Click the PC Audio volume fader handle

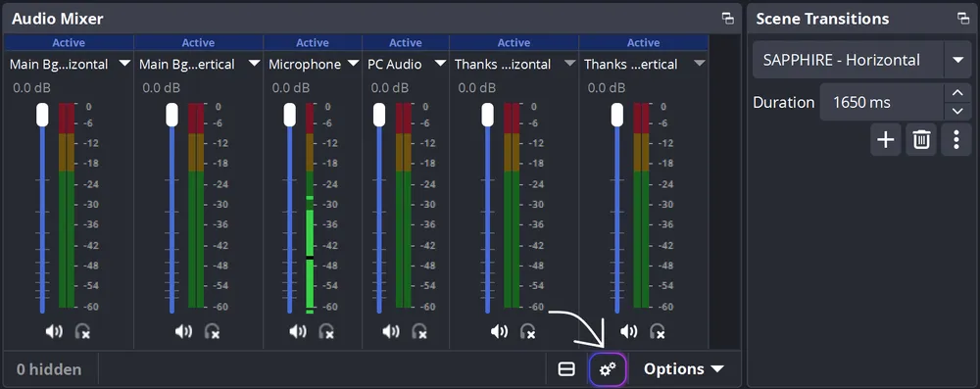pyautogui.click(x=379, y=115)
